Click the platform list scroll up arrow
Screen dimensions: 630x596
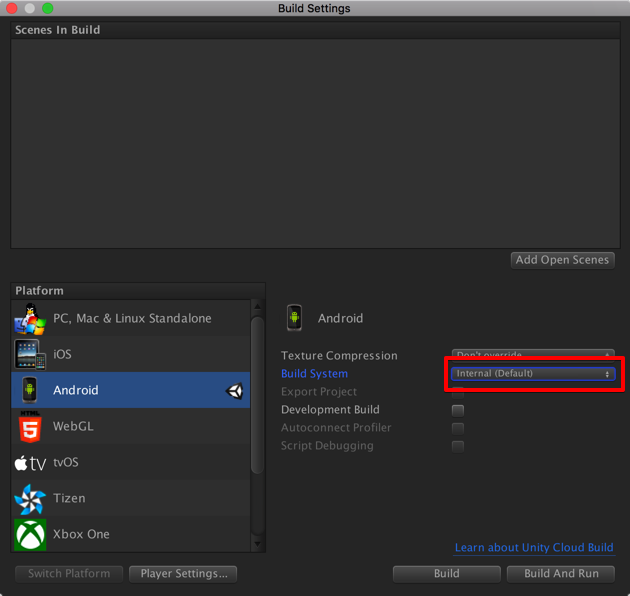tap(258, 307)
